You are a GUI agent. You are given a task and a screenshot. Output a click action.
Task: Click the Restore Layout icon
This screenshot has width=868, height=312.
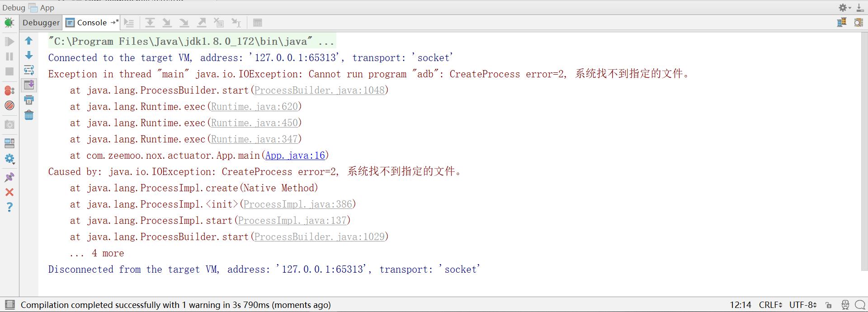(x=9, y=143)
